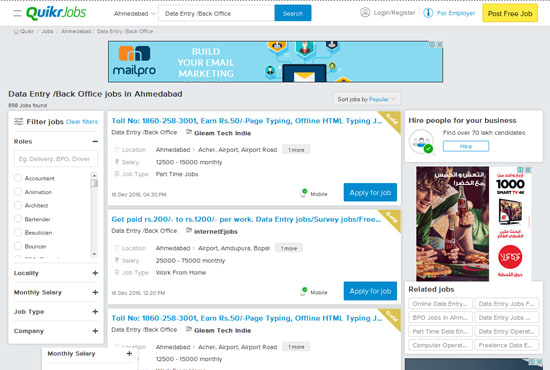The width and height of the screenshot is (550, 370).
Task: Open first Toll No 1860-258-3001 job title
Action: pos(247,121)
